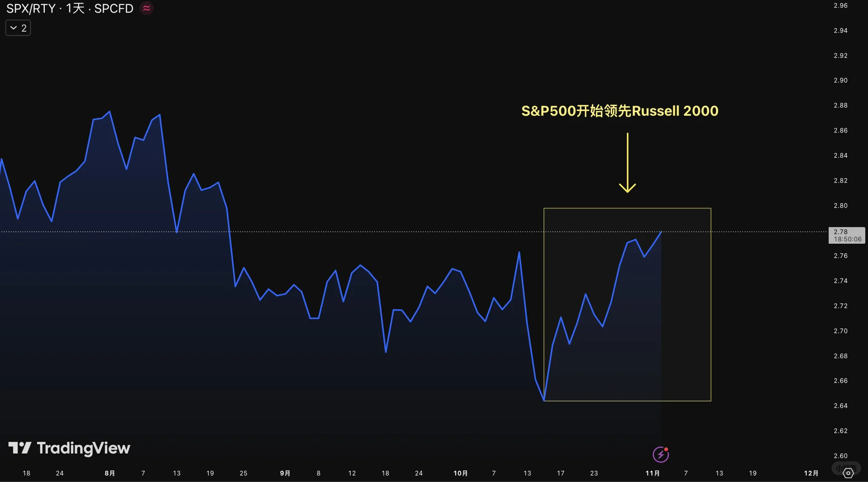Click the 19 date label right before 25
Viewport: 868px width, 482px height.
210,473
